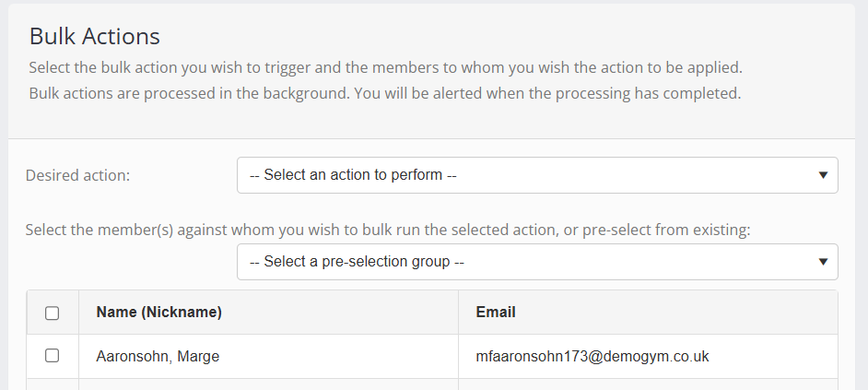Click the "Bulk actions are processed in the background" note

(385, 93)
